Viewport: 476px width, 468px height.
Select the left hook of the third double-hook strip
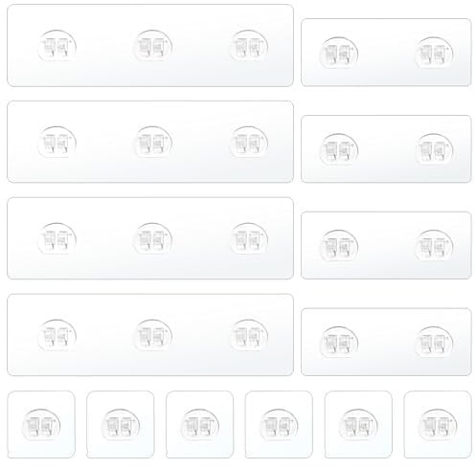coord(339,246)
